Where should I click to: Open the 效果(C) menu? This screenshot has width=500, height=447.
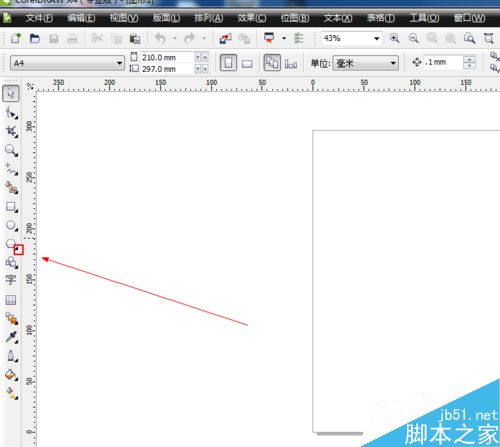pyautogui.click(x=252, y=18)
